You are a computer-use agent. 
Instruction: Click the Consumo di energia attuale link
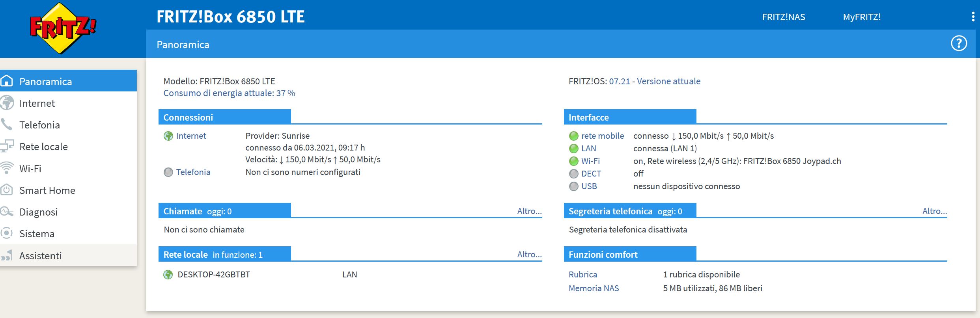coord(229,93)
